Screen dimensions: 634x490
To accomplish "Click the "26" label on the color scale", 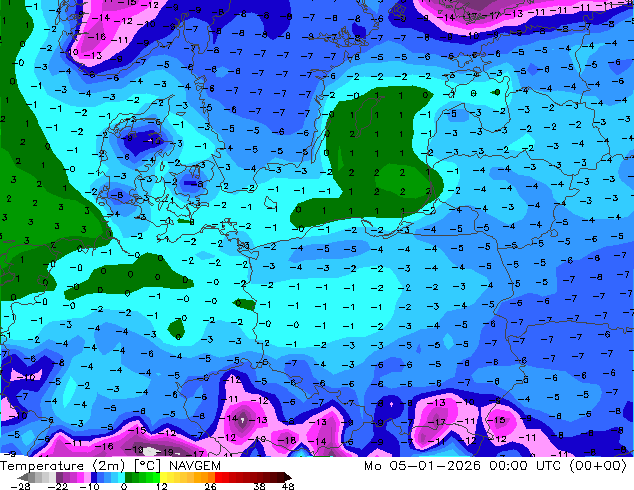I will click(210, 486).
